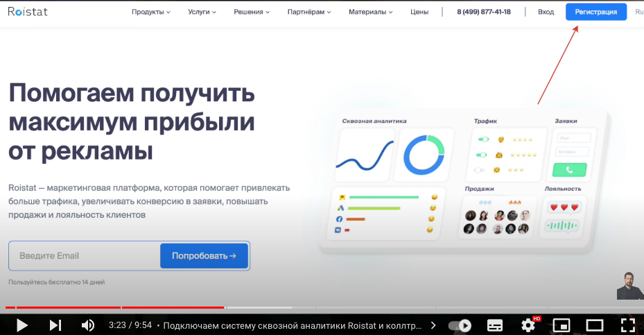This screenshot has width=644, height=335.
Task: Click the video time 3:23 / 9:54
Action: [130, 325]
